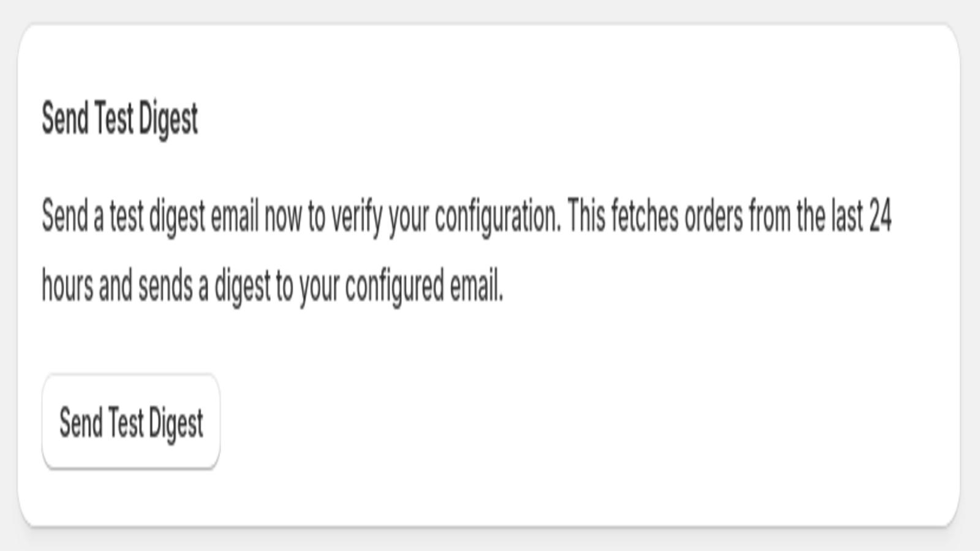Viewport: 980px width, 551px height.
Task: Click the second line of the description
Action: click(269, 283)
